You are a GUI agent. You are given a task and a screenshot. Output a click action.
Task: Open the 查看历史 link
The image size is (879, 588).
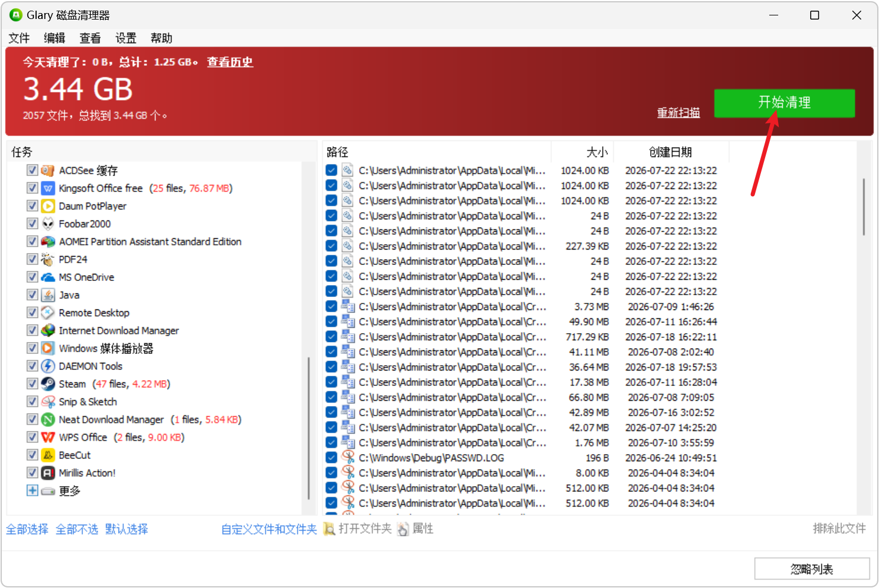(230, 62)
